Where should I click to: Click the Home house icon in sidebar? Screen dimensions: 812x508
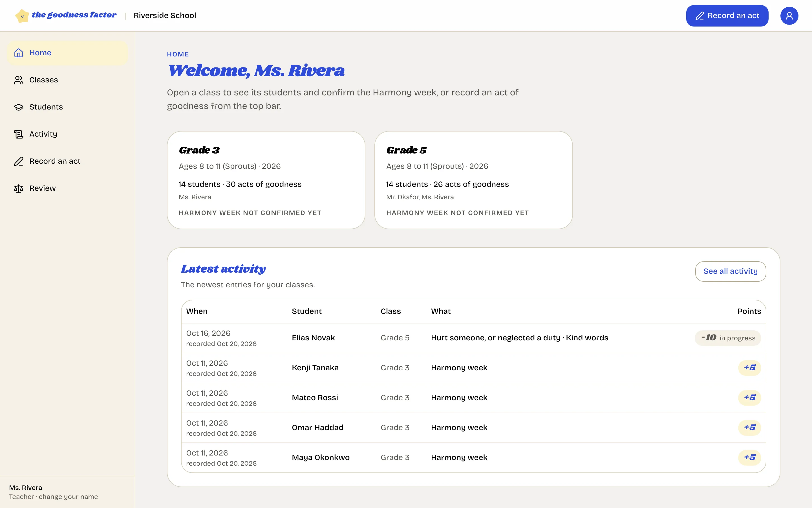tap(18, 53)
